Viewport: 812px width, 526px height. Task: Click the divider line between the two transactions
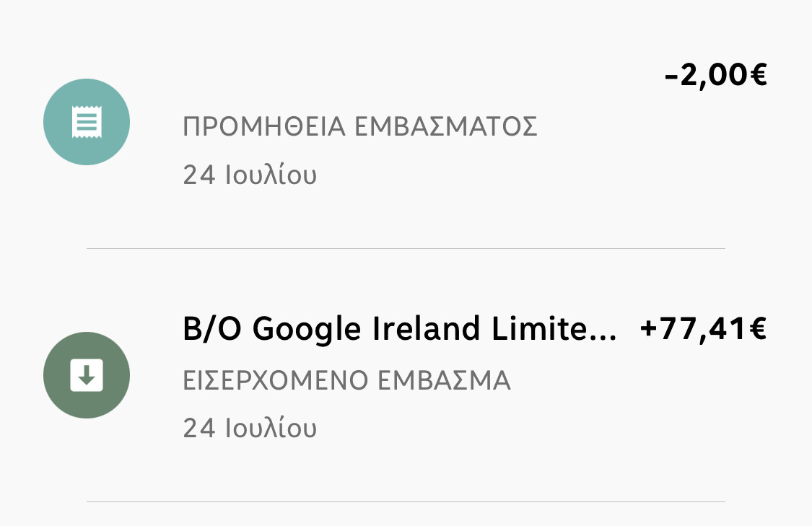pyautogui.click(x=406, y=249)
